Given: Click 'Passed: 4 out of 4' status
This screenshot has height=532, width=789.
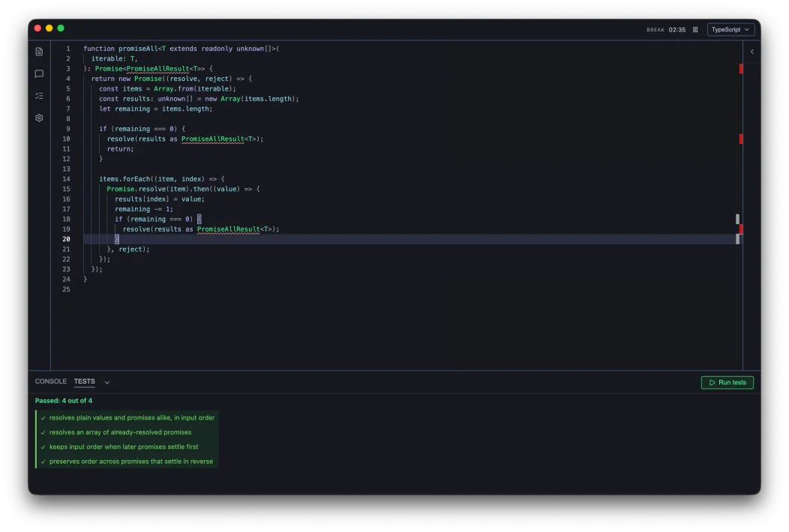Looking at the screenshot, I should click(64, 401).
